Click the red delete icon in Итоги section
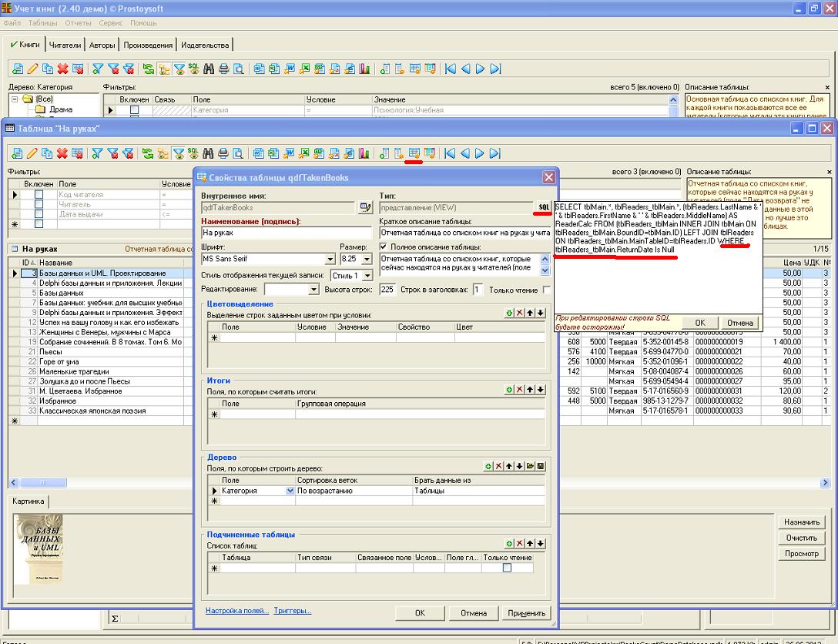 click(x=520, y=390)
